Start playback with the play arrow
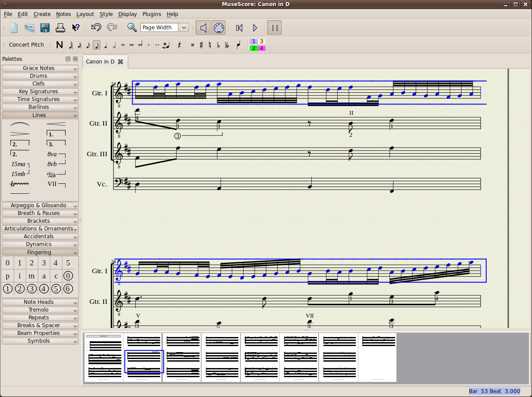 tap(255, 28)
